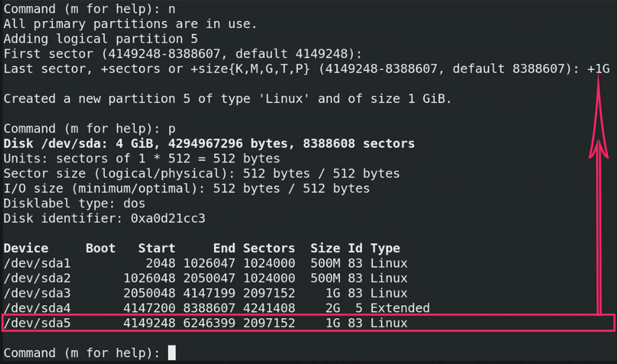This screenshot has height=364, width=617.
Task: Click the 'Created a new partition 5' message
Action: coord(228,99)
